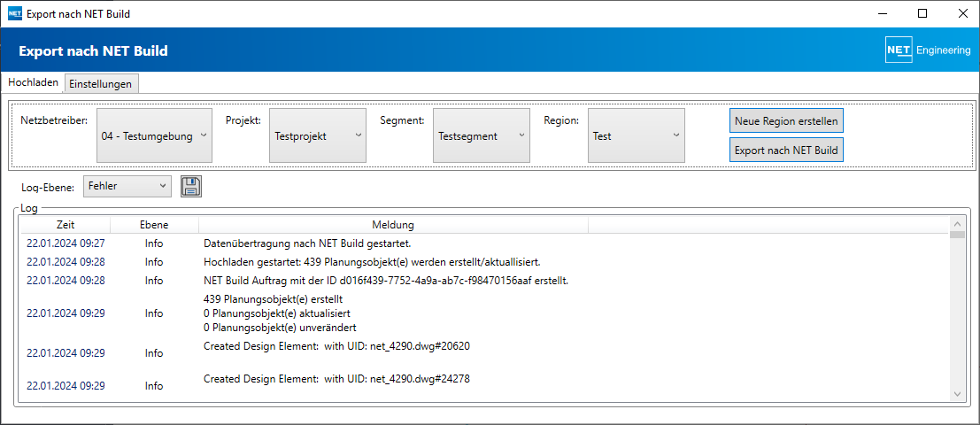This screenshot has width=980, height=425.
Task: Switch to the Hochladen tab
Action: click(x=33, y=82)
